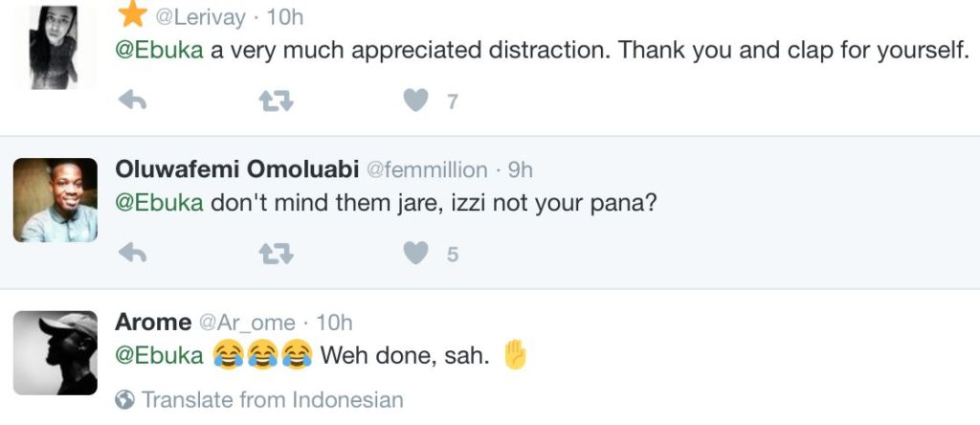The image size is (980, 425).
Task: Open the 9h timestamp on Oluwafemi's tweet
Action: 521,170
